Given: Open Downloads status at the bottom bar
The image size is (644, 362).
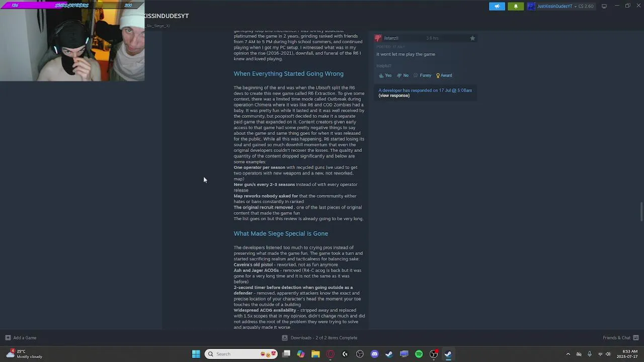Looking at the screenshot, I should 319,338.
